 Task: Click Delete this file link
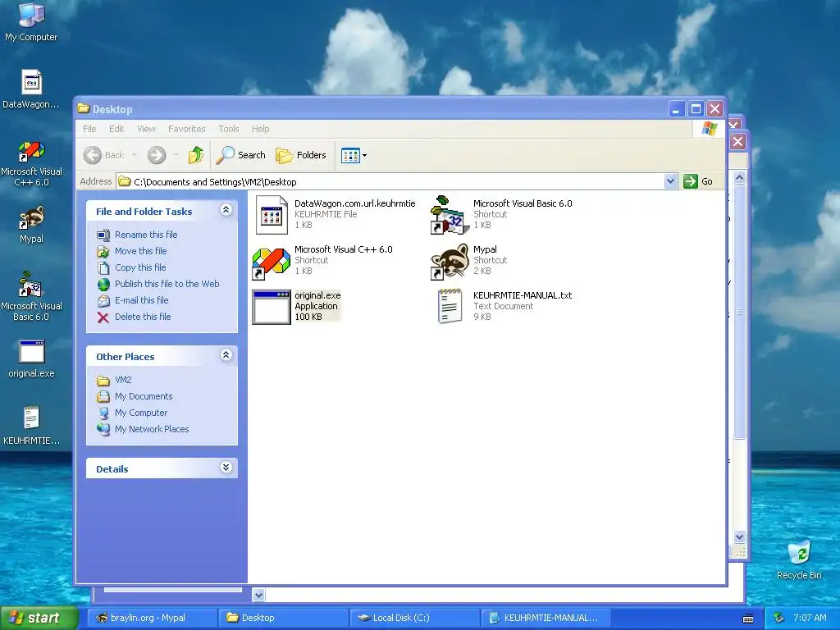143,317
